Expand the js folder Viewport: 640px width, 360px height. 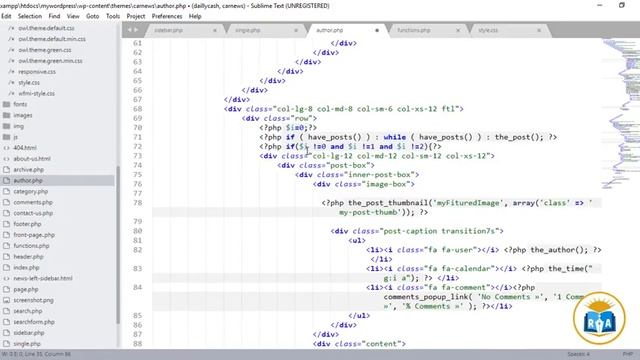coord(16,137)
